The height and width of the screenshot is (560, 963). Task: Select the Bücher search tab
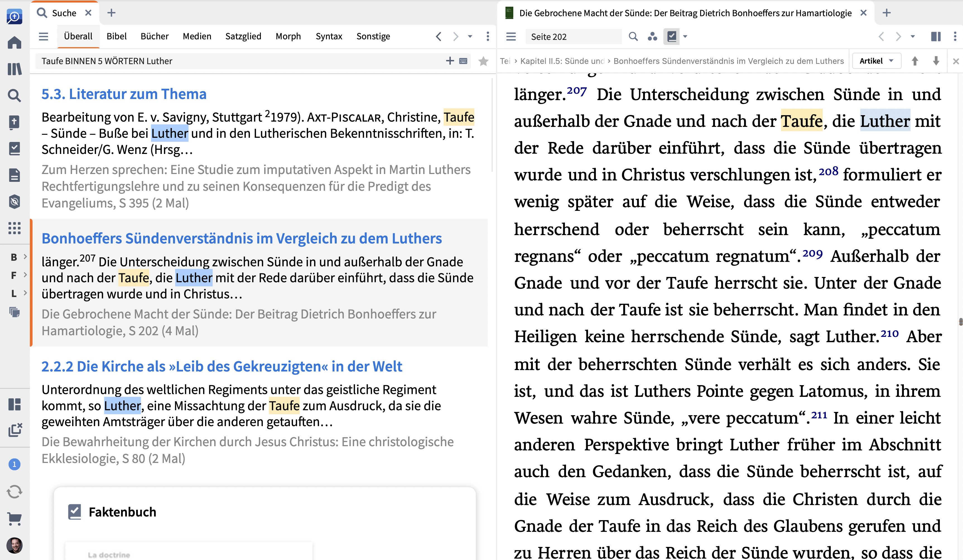[x=154, y=36]
